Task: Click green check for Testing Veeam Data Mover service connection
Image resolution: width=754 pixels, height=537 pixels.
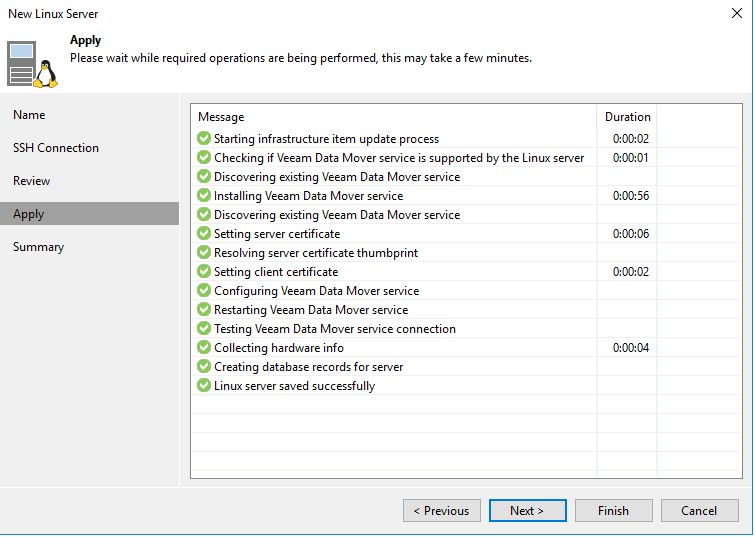Action: tap(204, 328)
